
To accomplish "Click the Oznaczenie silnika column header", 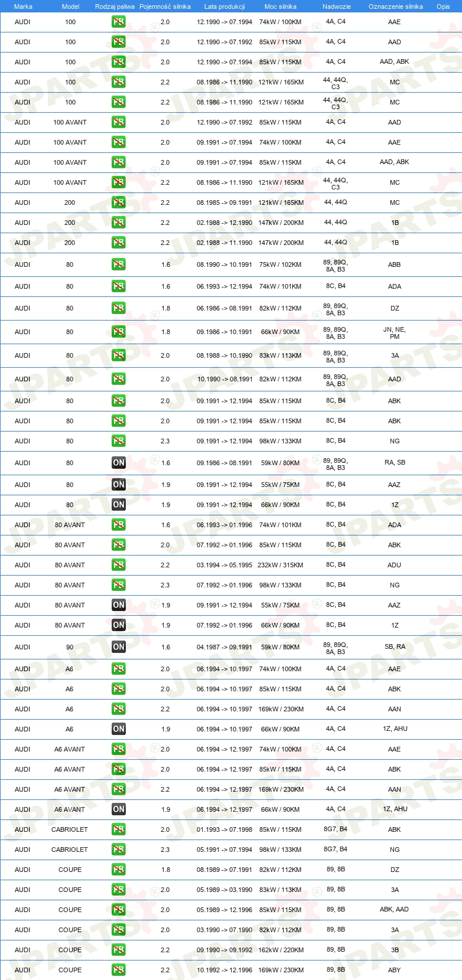I will point(396,6).
